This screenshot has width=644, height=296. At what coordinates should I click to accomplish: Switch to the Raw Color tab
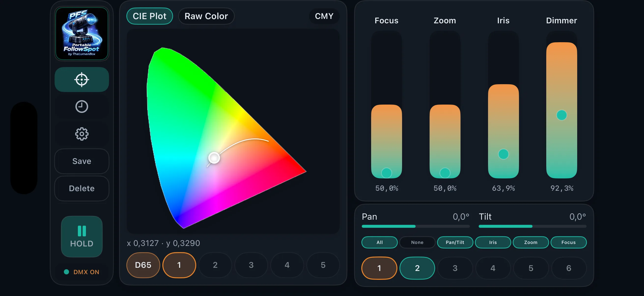tap(206, 16)
